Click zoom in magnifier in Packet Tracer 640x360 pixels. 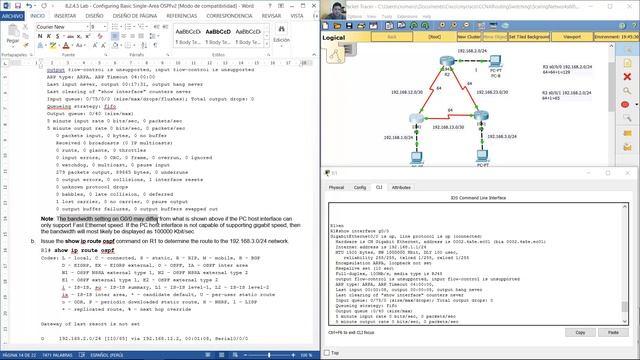(442, 25)
